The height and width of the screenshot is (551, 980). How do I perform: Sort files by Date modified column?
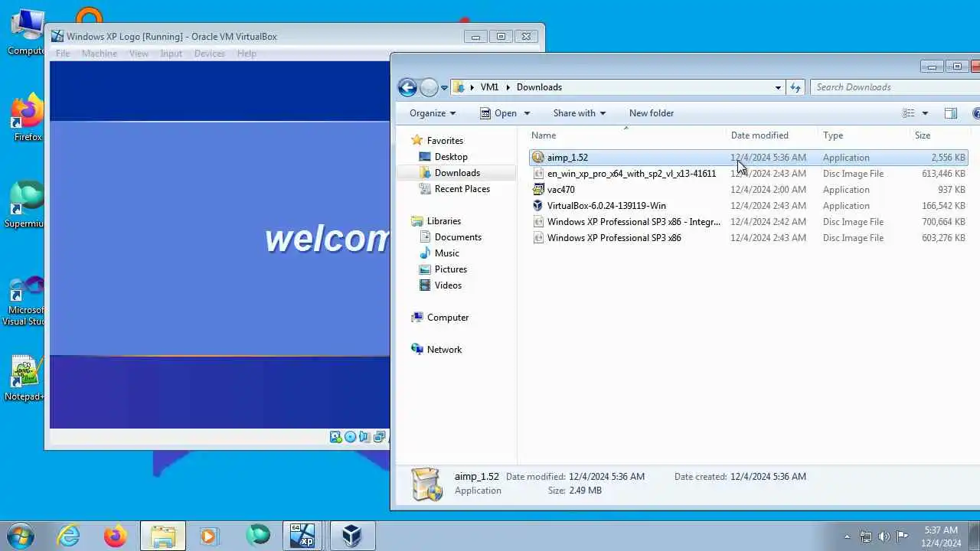point(772,135)
